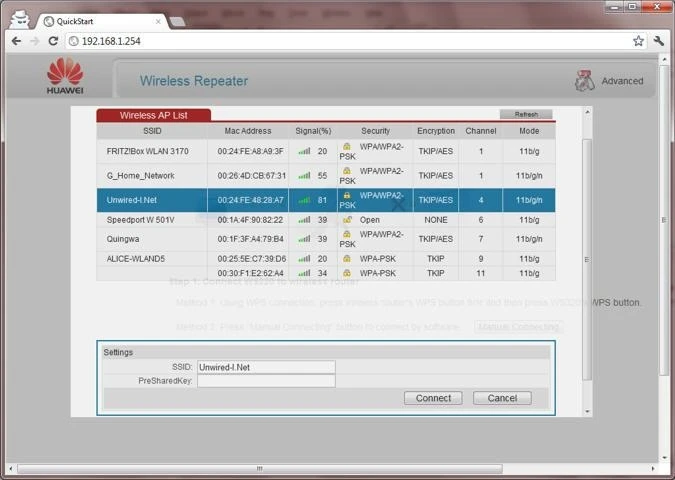Click the Connect button
Screen dimensions: 675x480
(433, 398)
